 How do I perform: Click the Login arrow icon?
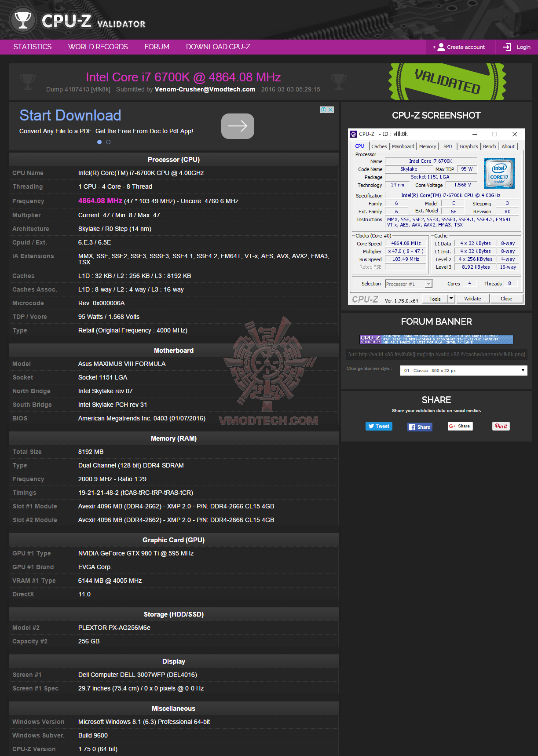coord(507,47)
